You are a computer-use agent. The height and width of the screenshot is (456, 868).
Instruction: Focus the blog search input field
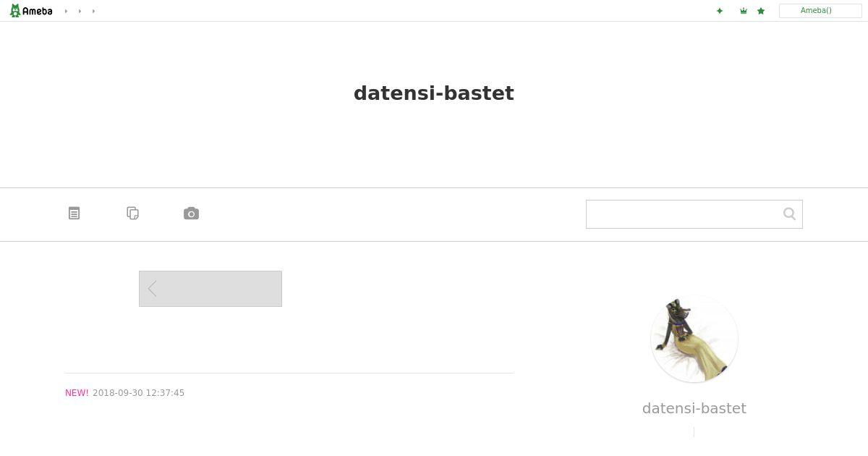point(684,214)
